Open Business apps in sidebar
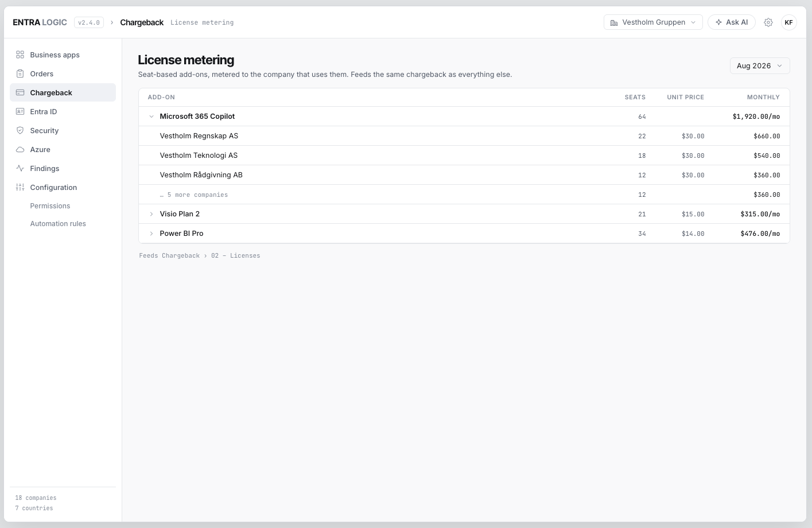The height and width of the screenshot is (528, 812). coord(63,55)
